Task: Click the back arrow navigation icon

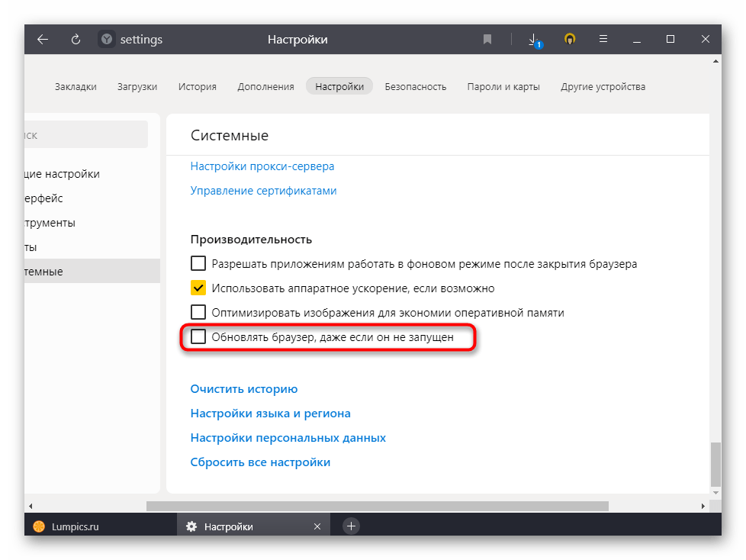Action: [43, 40]
